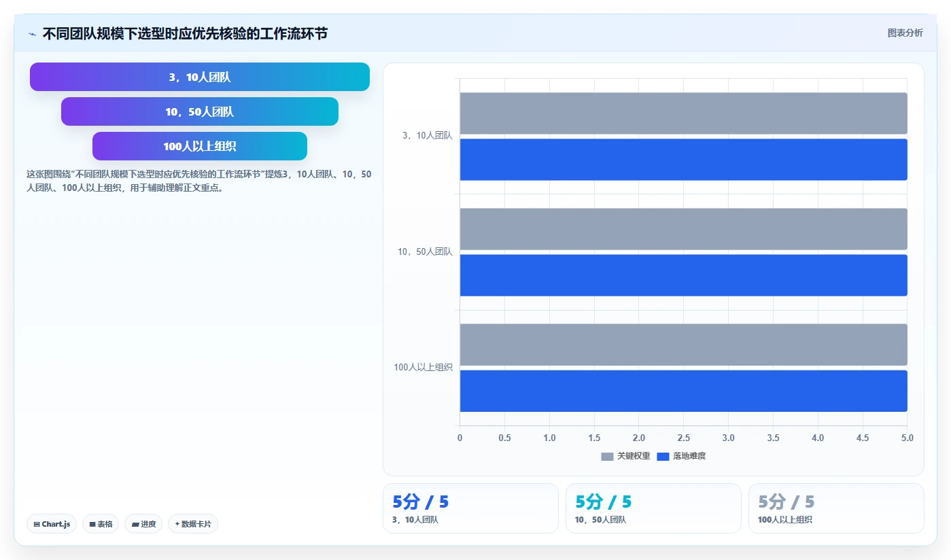The image size is (951, 560).
Task: Open the 5分 / 5 card for 10，50人团队
Action: tap(653, 508)
